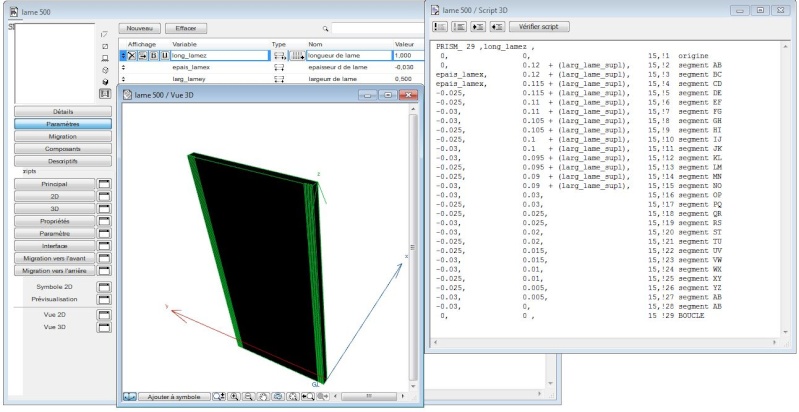Open the Détails section
799x412 pixels.
[x=63, y=112]
